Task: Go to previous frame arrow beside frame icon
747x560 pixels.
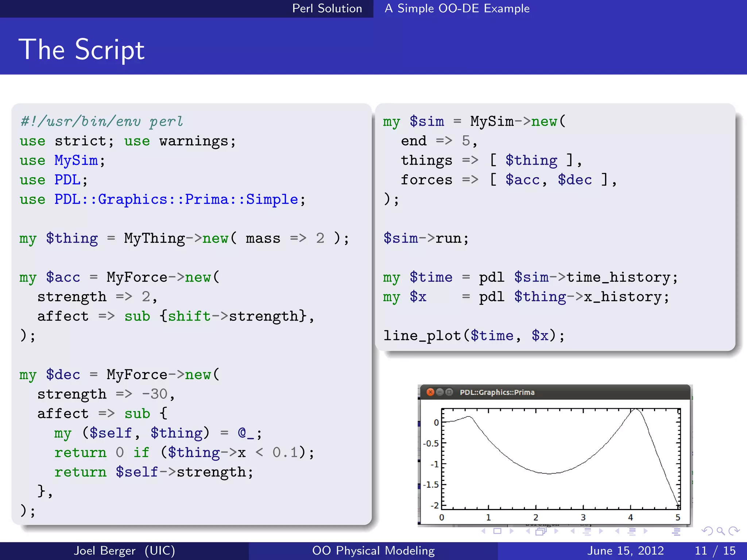Action: (x=528, y=531)
